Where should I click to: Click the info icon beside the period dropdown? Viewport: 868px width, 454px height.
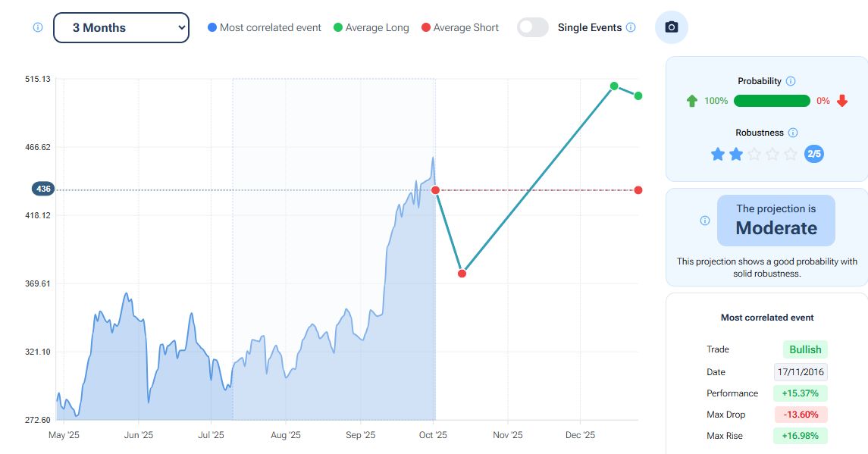[38, 27]
